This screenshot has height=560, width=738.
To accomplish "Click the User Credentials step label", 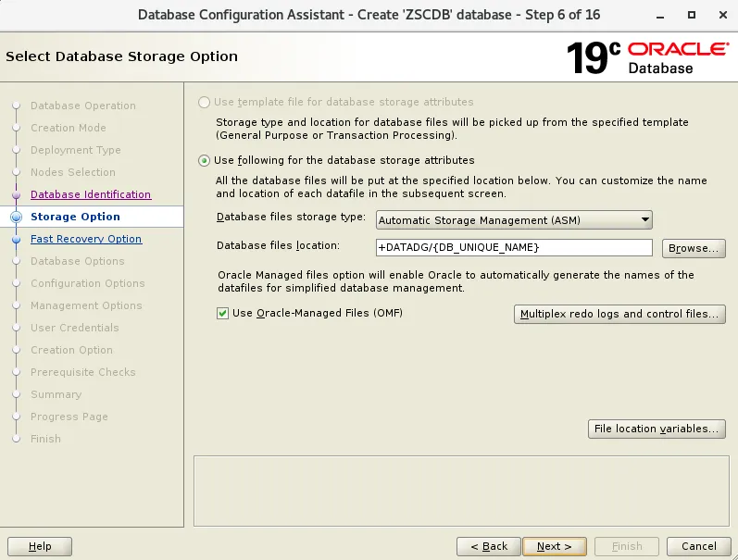I will [75, 328].
